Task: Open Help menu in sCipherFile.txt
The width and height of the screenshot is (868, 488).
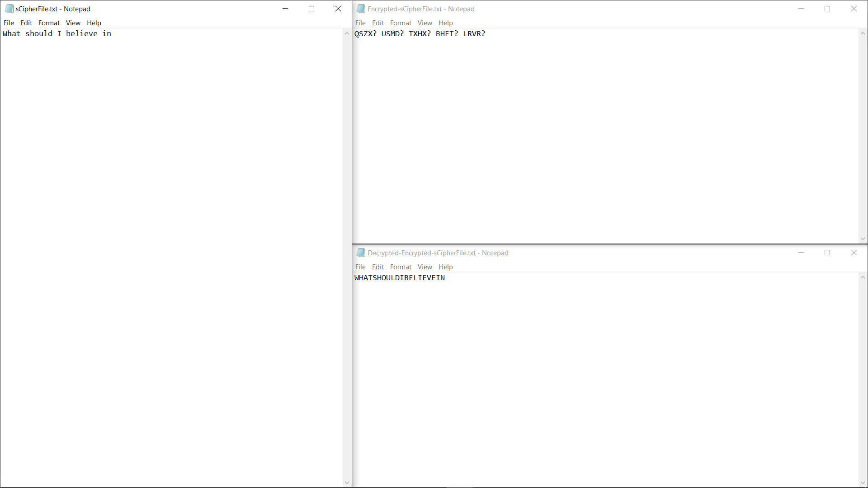Action: click(x=94, y=23)
